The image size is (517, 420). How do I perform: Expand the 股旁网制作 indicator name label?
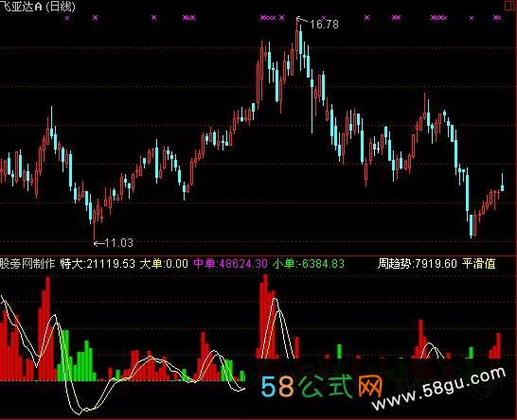pos(27,264)
